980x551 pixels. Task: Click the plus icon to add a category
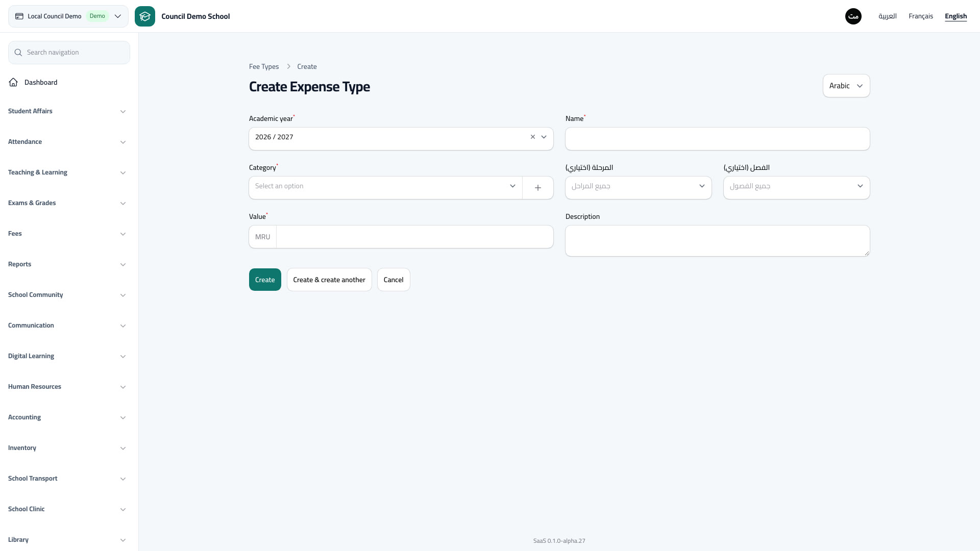click(x=538, y=188)
